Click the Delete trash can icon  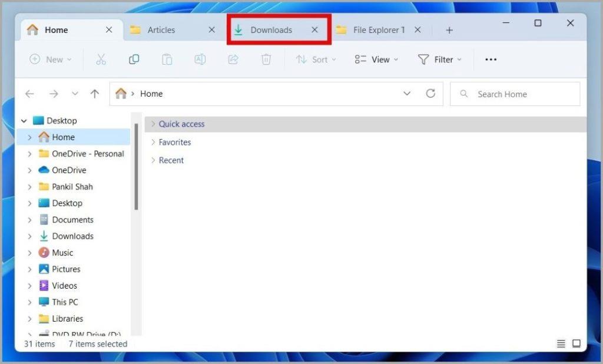(x=266, y=59)
